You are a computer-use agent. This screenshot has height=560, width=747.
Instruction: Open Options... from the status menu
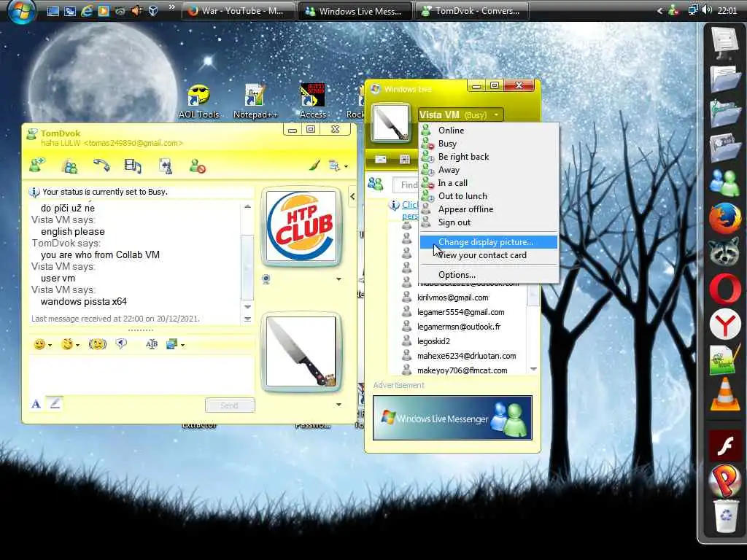pyautogui.click(x=488, y=275)
